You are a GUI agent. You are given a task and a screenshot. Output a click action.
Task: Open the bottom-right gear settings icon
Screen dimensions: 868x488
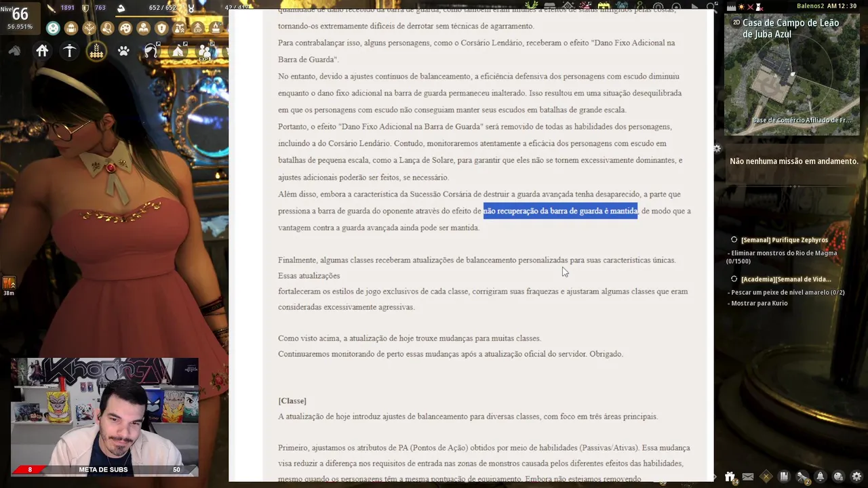click(x=856, y=476)
